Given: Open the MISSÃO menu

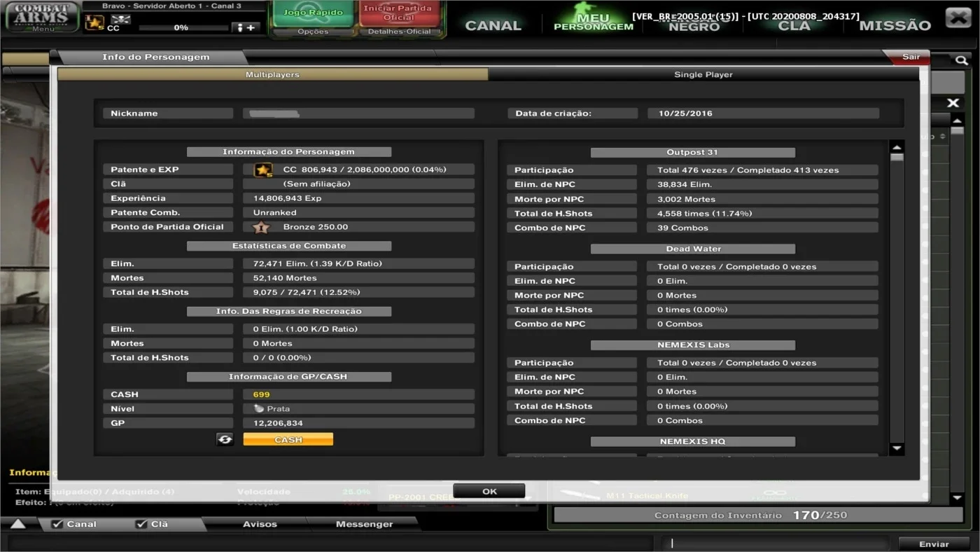Looking at the screenshot, I should (895, 26).
